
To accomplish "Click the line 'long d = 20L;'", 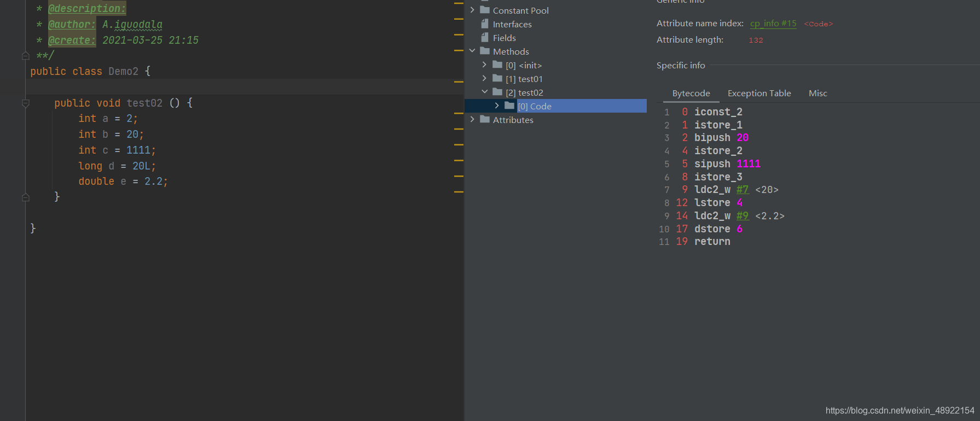I will point(117,166).
